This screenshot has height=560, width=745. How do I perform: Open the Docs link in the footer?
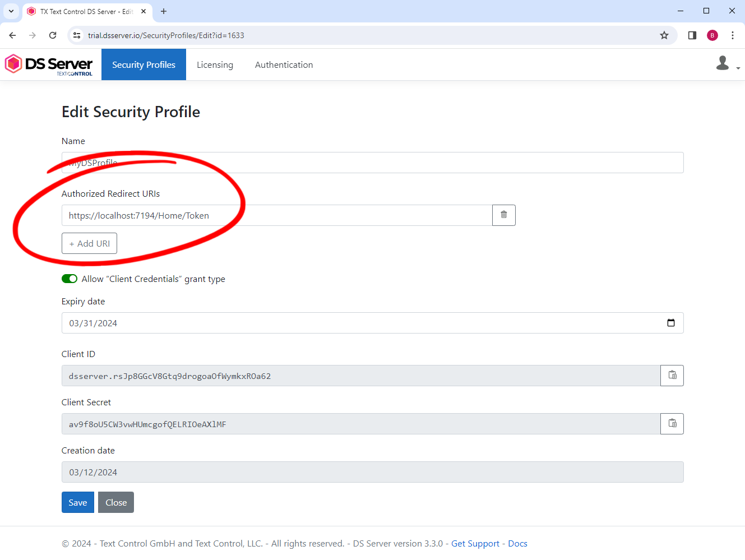517,543
